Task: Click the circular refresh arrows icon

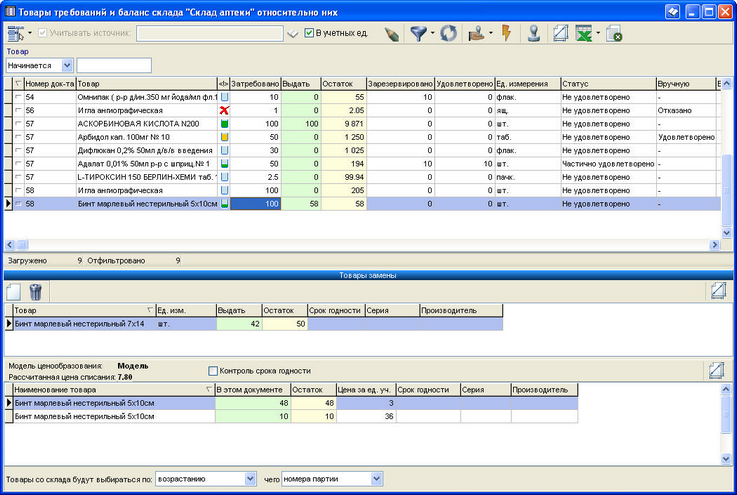Action: 448,33
